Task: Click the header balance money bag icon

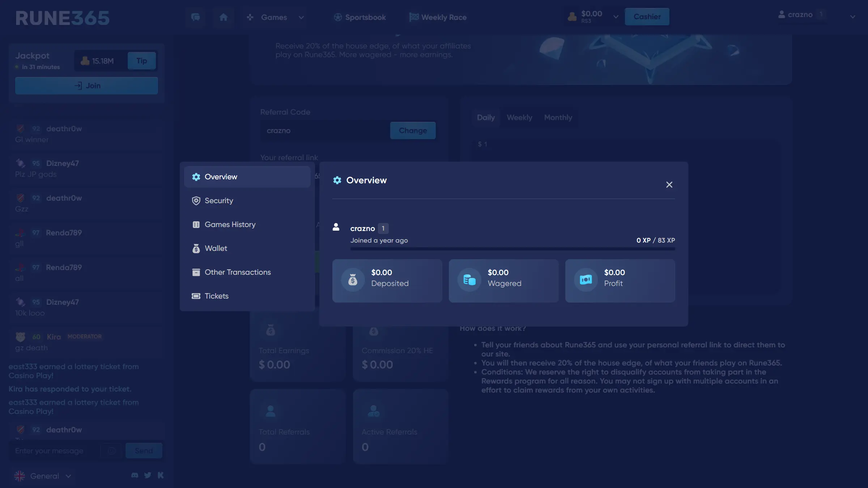Action: click(572, 17)
